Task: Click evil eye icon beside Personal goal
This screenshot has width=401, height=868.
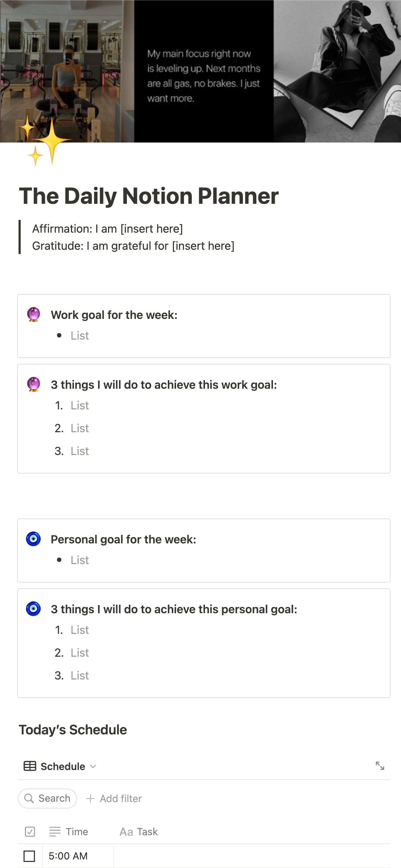Action: [x=34, y=539]
